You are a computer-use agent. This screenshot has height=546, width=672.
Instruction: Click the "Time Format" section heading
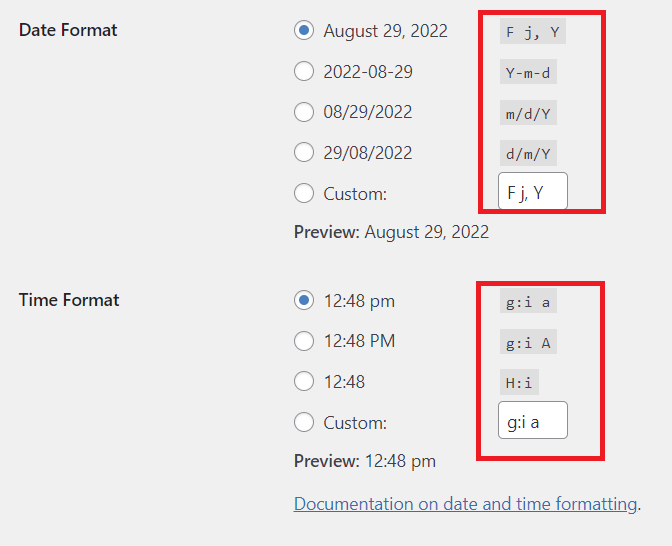tap(69, 300)
